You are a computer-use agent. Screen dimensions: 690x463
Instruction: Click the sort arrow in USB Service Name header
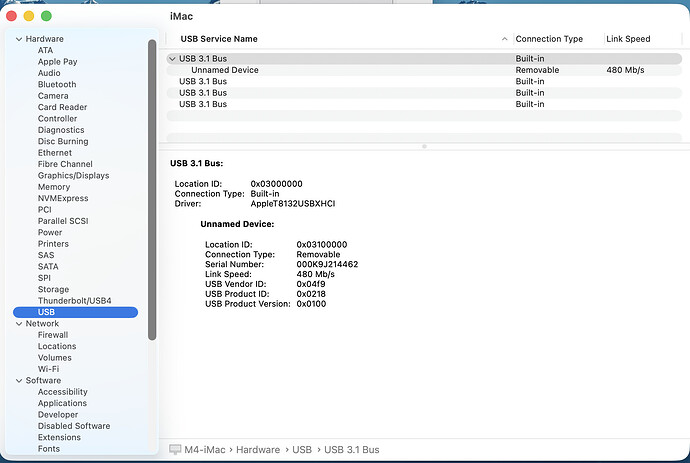pos(504,39)
